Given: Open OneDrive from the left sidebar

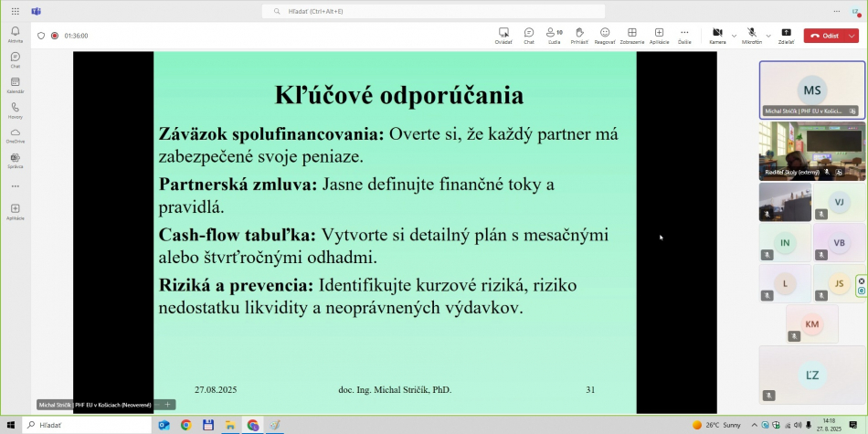Looking at the screenshot, I should [16, 135].
